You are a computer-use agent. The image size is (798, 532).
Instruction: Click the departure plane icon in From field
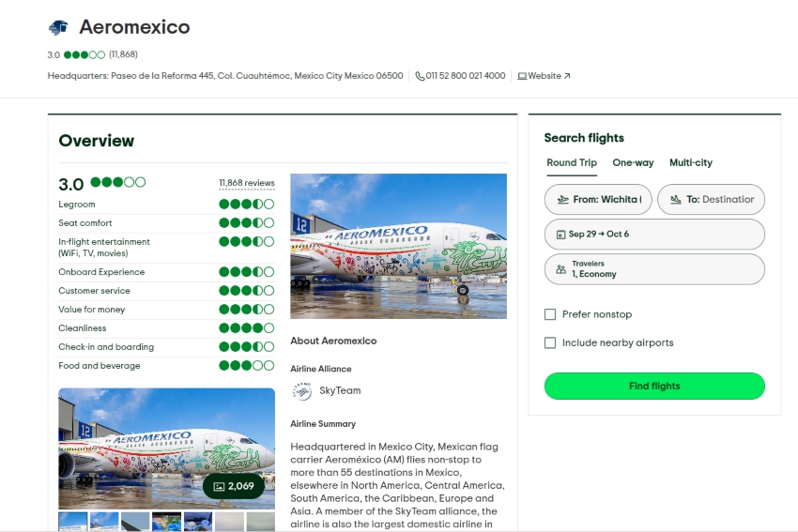(563, 199)
